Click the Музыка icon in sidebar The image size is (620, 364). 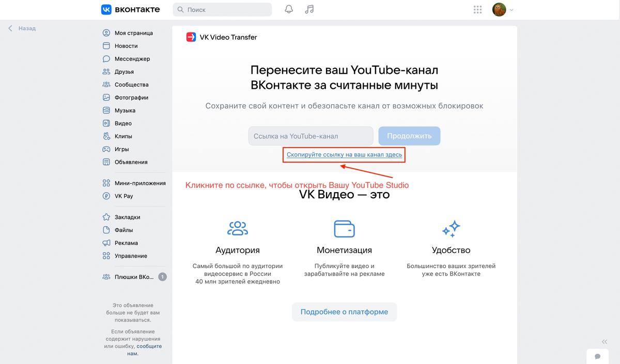pyautogui.click(x=106, y=110)
